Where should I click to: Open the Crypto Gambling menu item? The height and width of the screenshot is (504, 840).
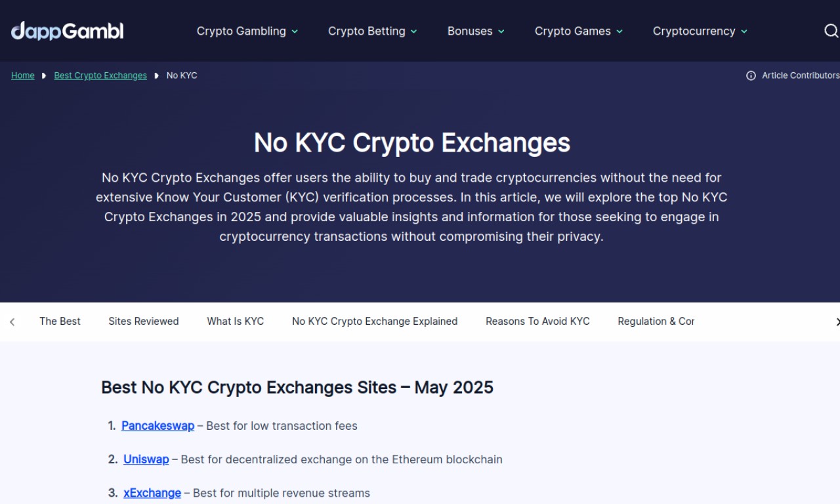tap(241, 31)
